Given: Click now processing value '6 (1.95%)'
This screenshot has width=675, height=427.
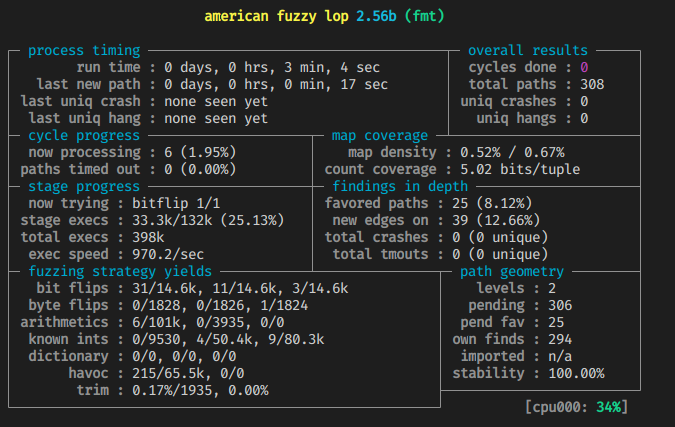Looking at the screenshot, I should [x=200, y=152].
